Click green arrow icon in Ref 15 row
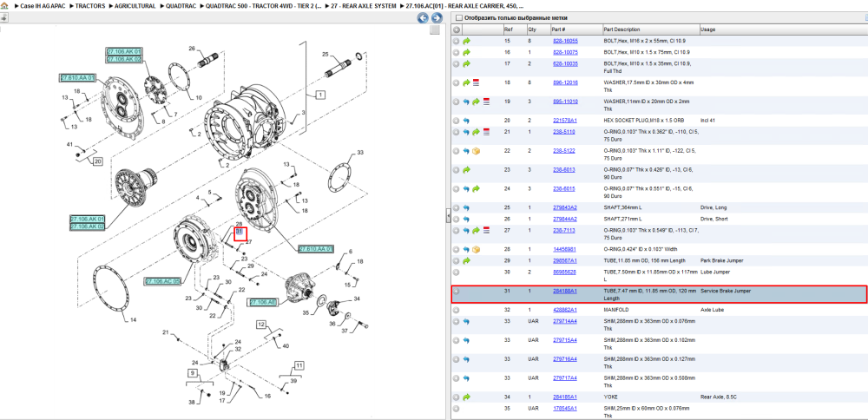 pos(467,41)
